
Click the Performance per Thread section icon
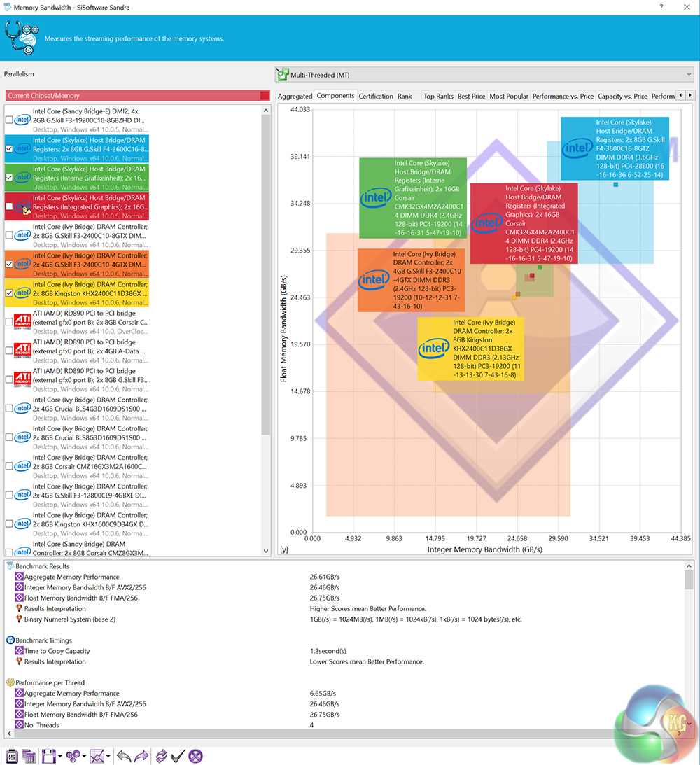click(x=10, y=682)
